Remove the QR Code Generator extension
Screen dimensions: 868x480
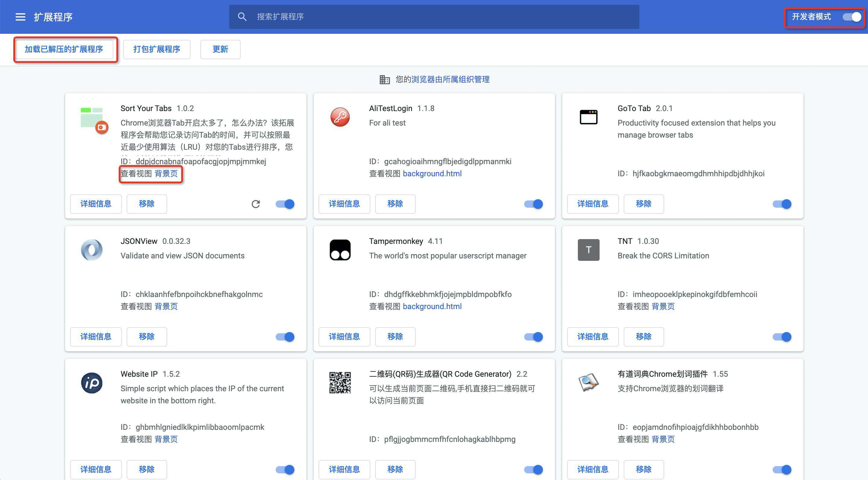point(395,469)
